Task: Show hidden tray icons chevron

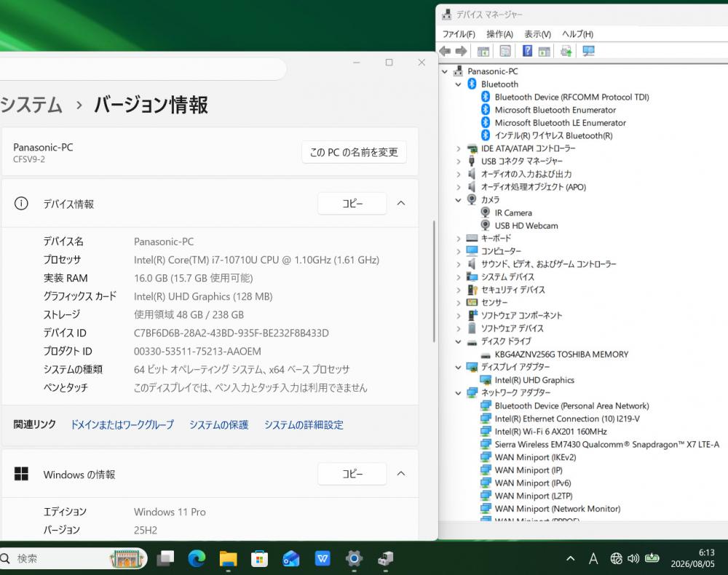Action: click(571, 558)
